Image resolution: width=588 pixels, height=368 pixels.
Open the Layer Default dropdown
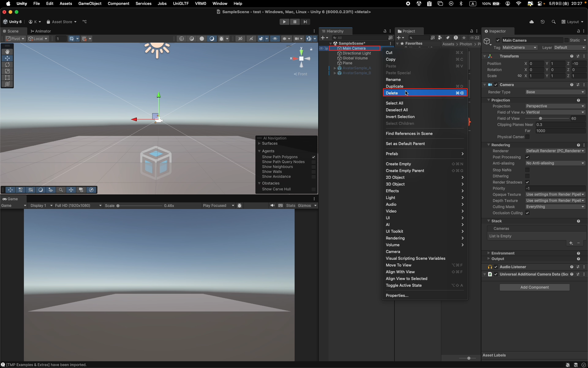(x=570, y=48)
